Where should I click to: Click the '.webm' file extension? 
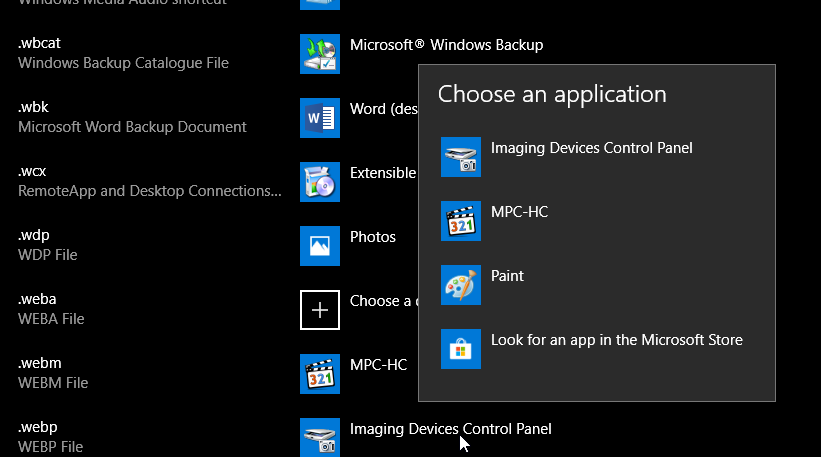(x=40, y=363)
